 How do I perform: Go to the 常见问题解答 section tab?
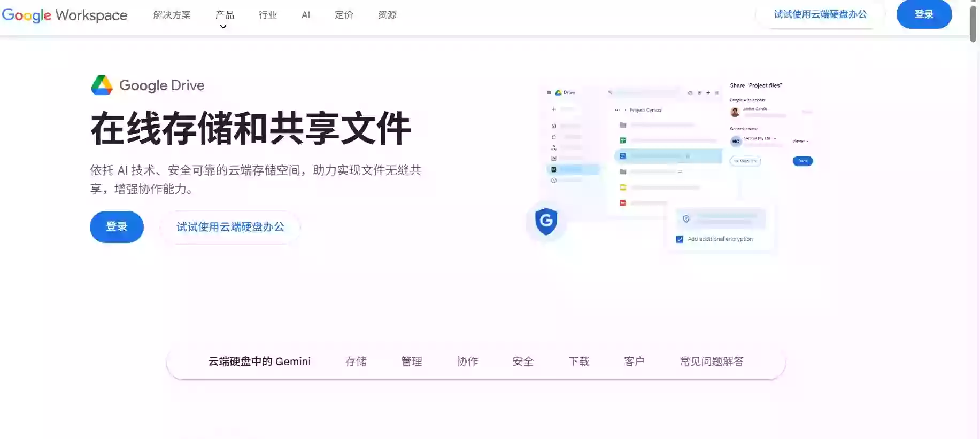click(712, 362)
